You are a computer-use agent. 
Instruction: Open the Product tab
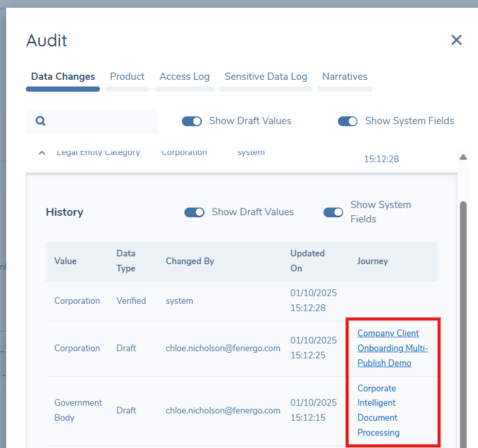tap(127, 77)
